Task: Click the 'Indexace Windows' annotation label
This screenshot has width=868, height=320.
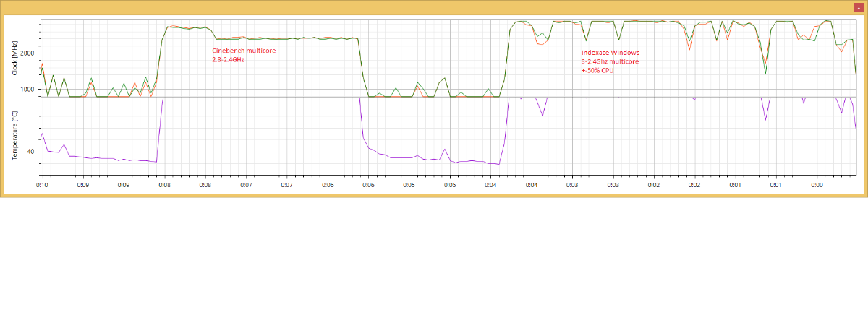Action: pyautogui.click(x=610, y=53)
